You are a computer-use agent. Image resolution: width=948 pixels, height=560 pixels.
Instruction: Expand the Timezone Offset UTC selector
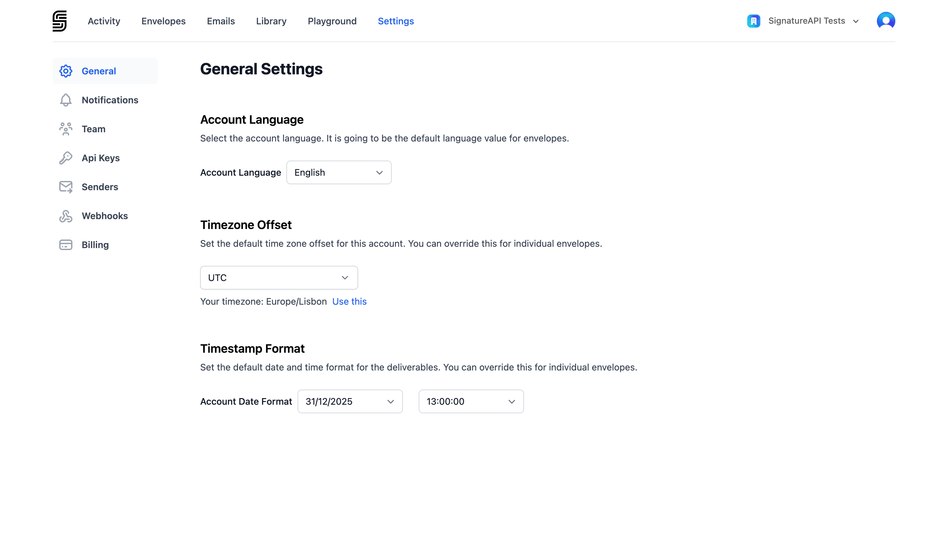278,277
